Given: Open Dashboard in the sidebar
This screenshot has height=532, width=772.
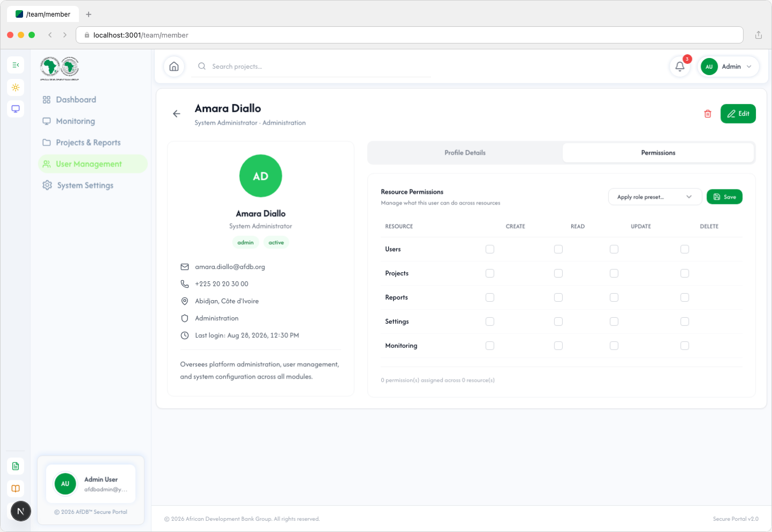Looking at the screenshot, I should coord(92,100).
